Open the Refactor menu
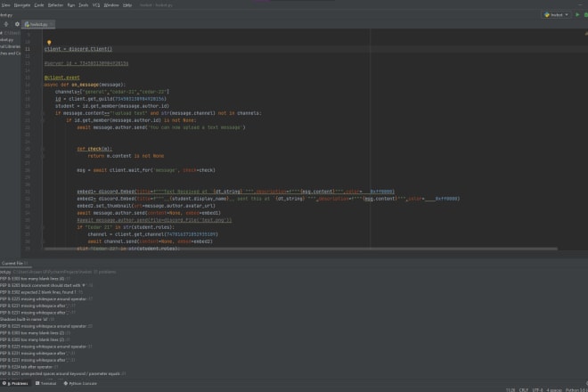This screenshot has height=392, width=588. (55, 5)
